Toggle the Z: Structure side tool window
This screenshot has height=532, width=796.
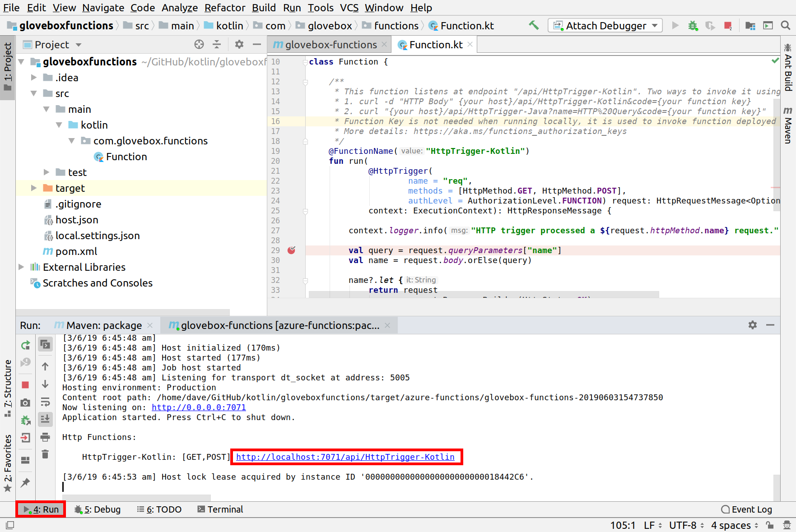[x=8, y=389]
